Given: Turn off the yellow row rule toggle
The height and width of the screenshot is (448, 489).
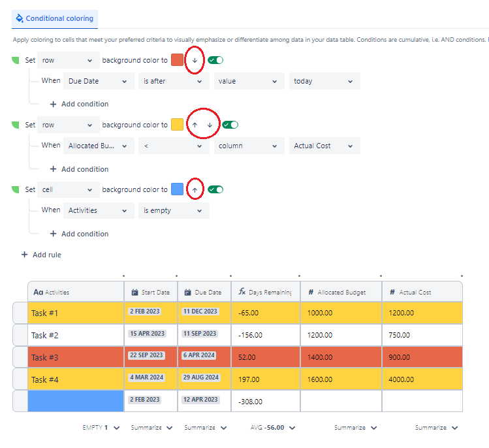Looking at the screenshot, I should click(230, 125).
